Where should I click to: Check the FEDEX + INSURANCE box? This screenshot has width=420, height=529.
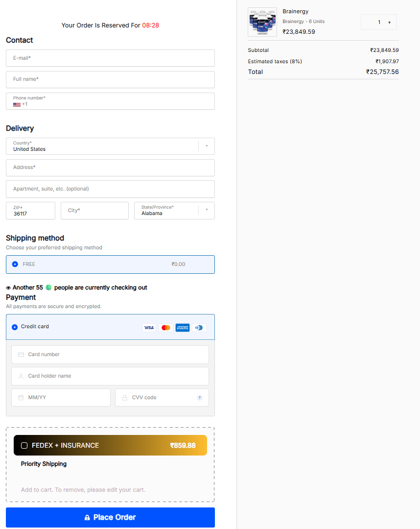pyautogui.click(x=24, y=445)
